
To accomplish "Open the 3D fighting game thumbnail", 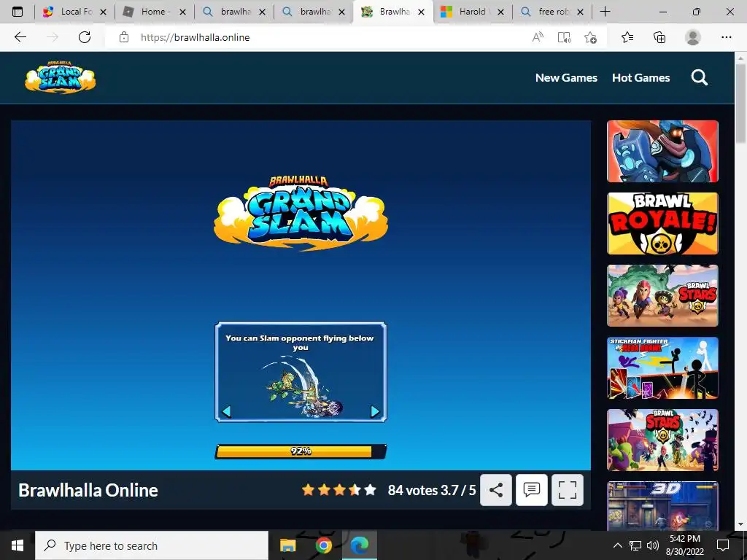I will 662,505.
